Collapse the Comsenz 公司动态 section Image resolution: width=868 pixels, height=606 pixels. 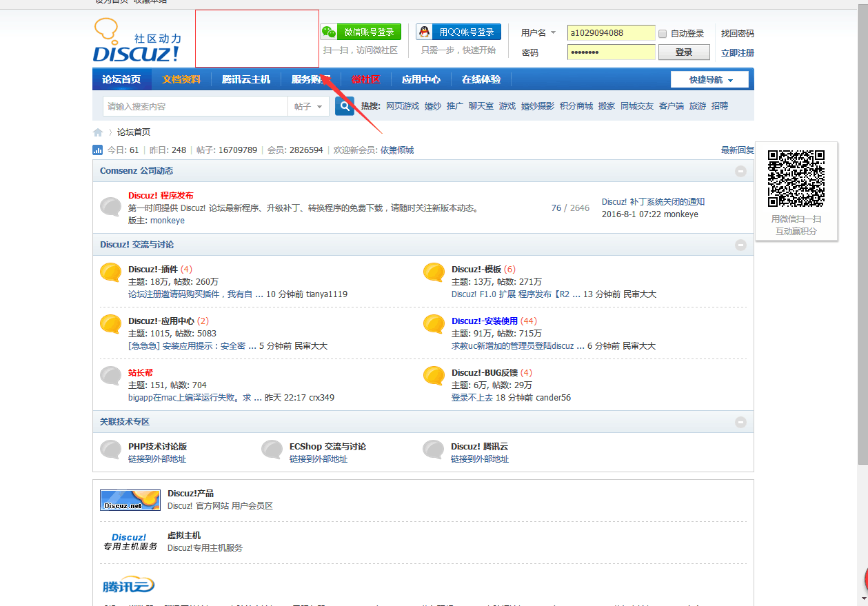(x=740, y=171)
